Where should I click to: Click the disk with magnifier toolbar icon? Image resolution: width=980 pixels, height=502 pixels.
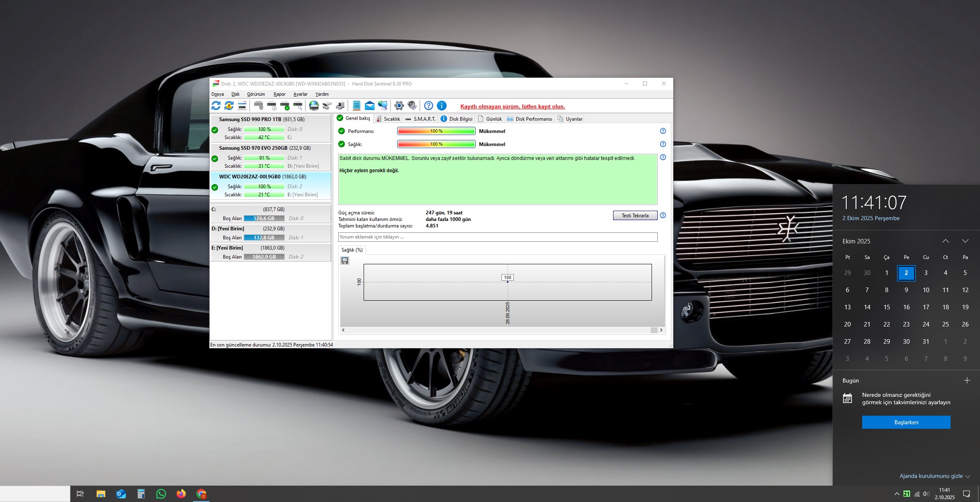298,106
